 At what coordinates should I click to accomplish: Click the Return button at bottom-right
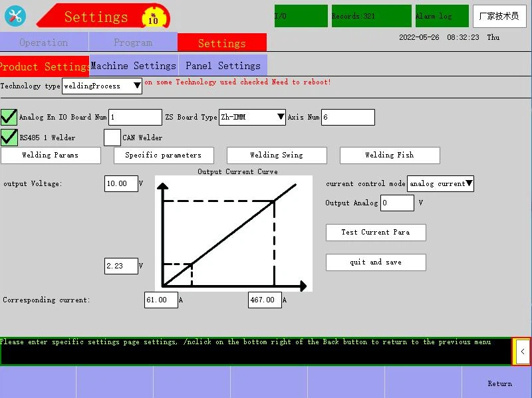tap(499, 383)
